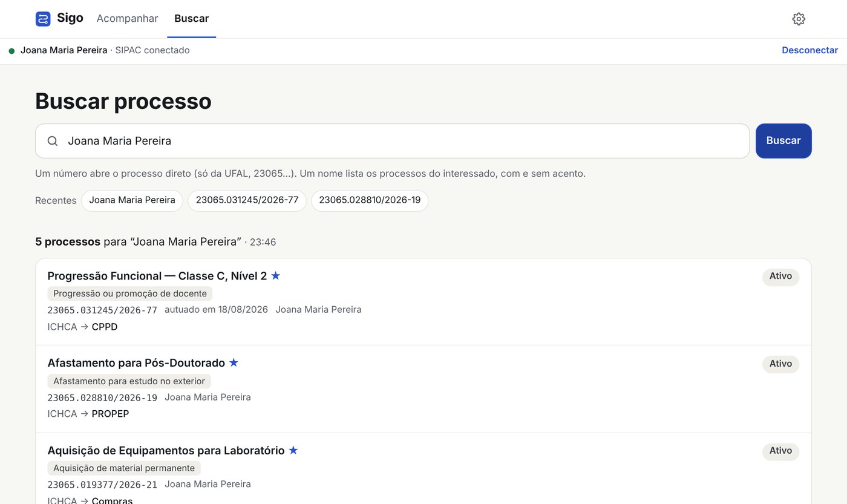
Task: Click the SIPAC conectado status text
Action: coord(152,50)
